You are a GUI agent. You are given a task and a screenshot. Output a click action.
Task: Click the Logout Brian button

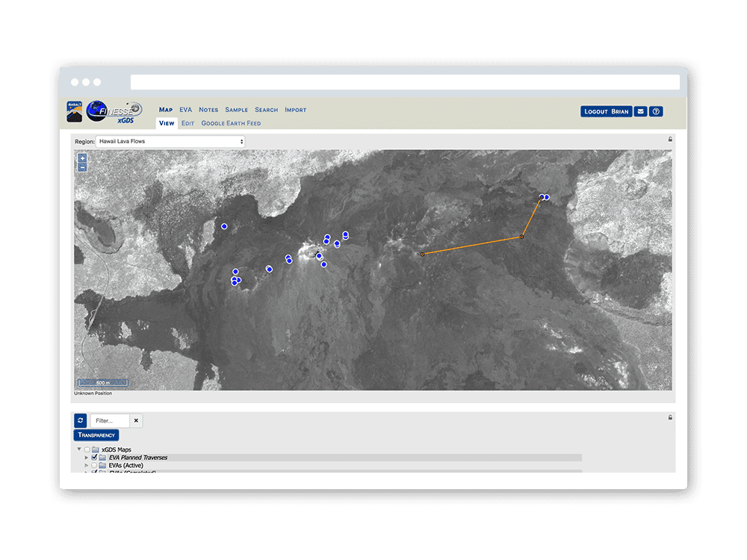607,111
